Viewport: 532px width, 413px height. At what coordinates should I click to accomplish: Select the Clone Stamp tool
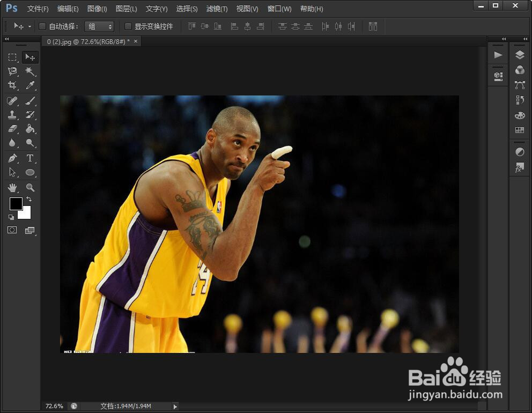pyautogui.click(x=12, y=115)
